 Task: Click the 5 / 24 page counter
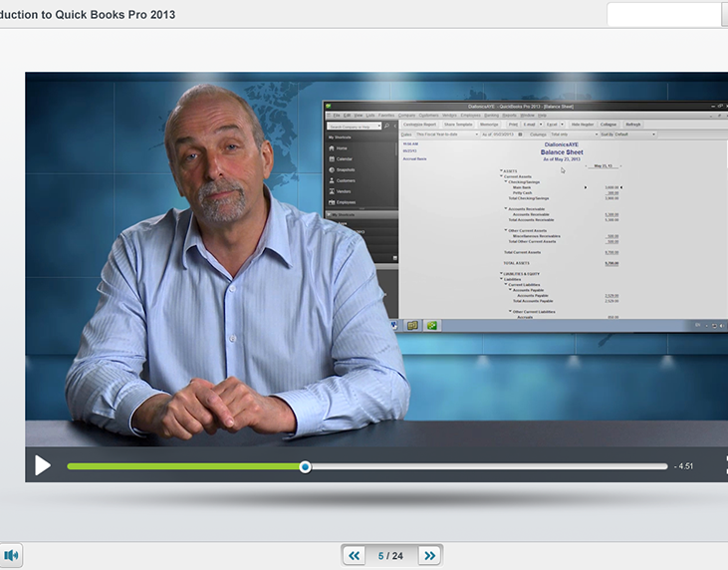tap(390, 556)
